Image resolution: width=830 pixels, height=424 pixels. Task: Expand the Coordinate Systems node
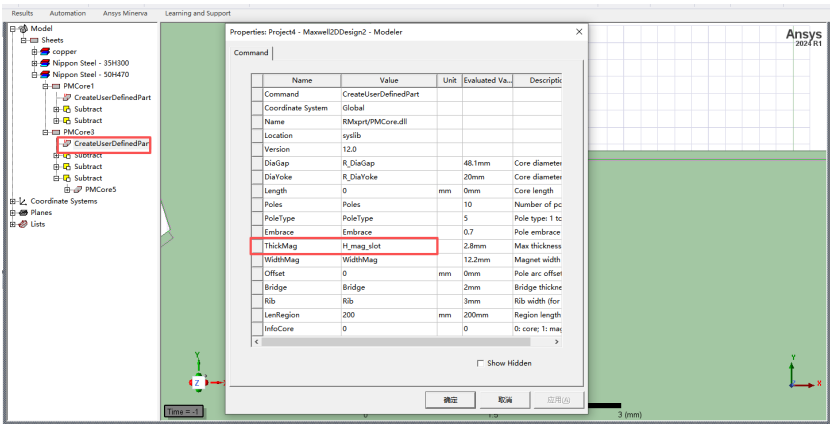click(13, 201)
